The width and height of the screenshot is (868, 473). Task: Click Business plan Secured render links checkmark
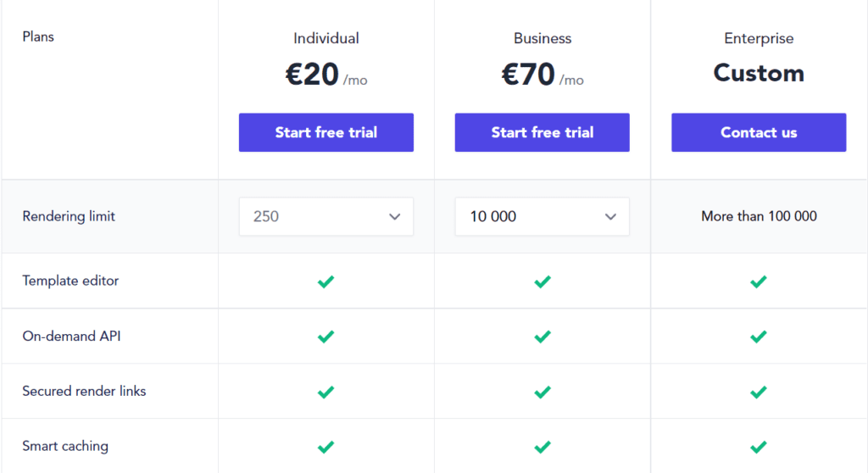pyautogui.click(x=542, y=392)
